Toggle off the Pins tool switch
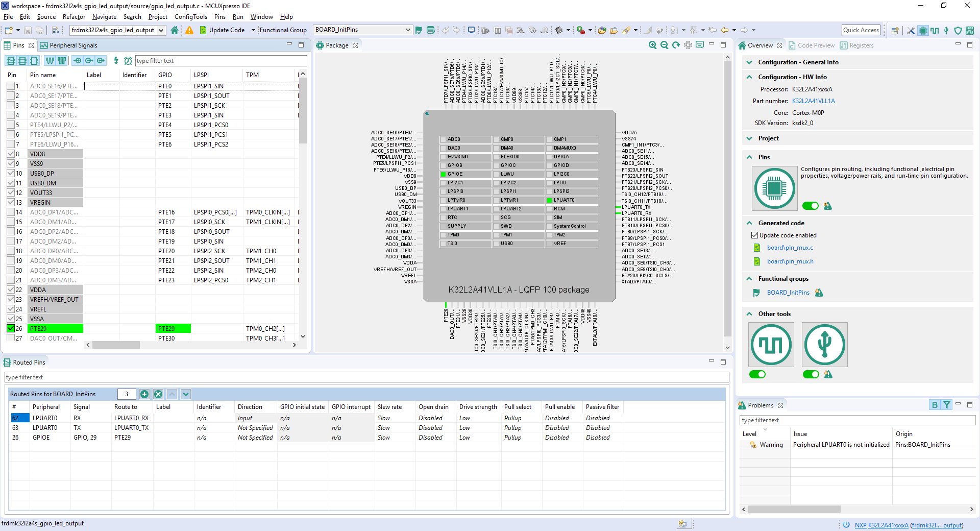 click(x=810, y=206)
